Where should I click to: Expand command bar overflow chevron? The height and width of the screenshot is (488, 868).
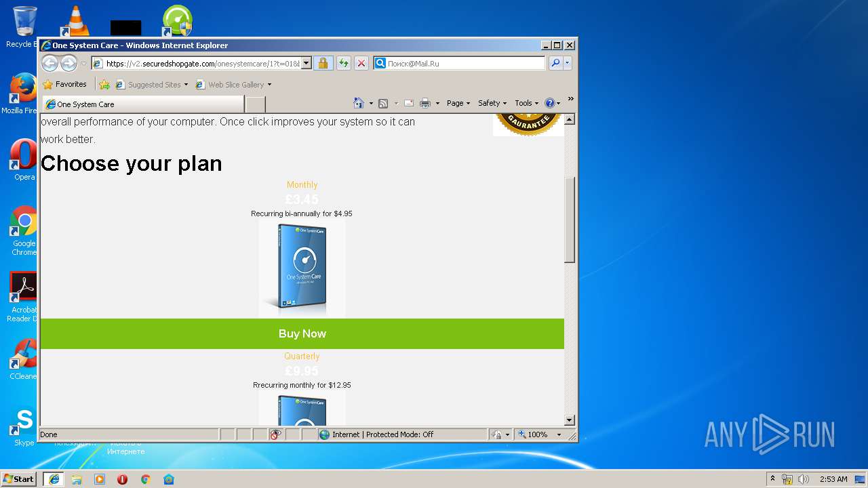pos(571,99)
